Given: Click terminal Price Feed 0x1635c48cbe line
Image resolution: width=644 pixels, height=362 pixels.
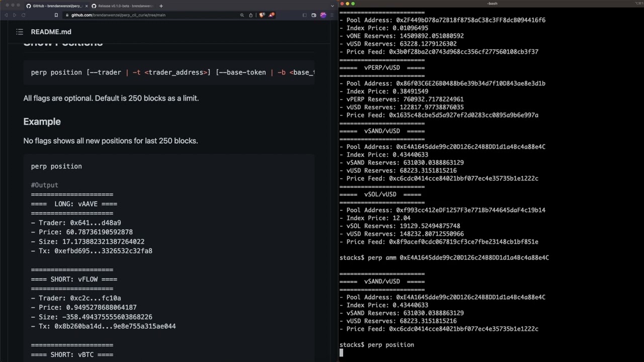Looking at the screenshot, I should [439, 116].
